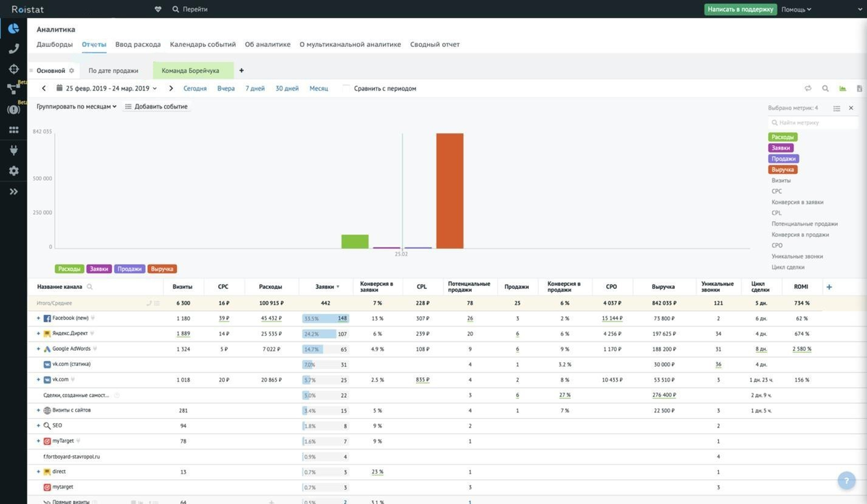Expand the Яндекс.Директ row

tap(38, 334)
